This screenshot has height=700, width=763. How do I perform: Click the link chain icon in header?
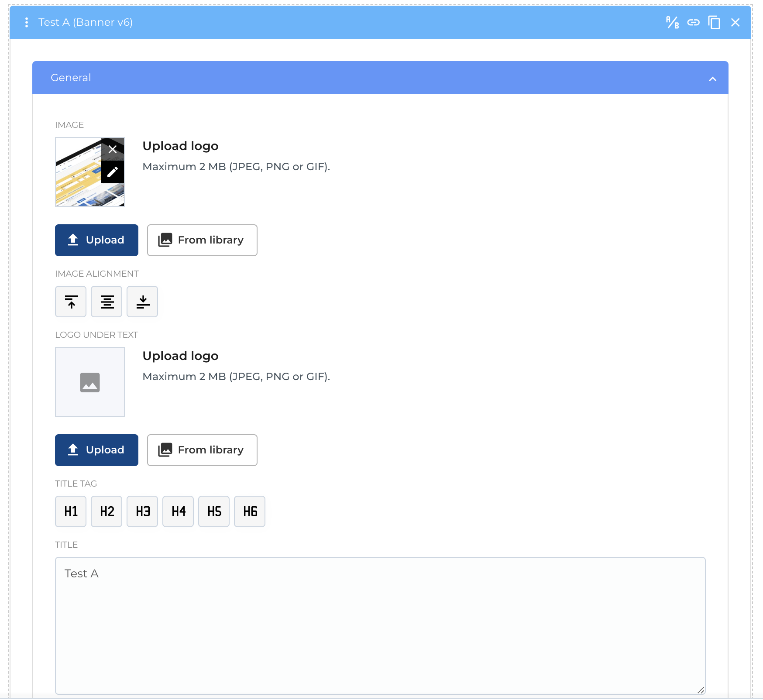point(693,22)
